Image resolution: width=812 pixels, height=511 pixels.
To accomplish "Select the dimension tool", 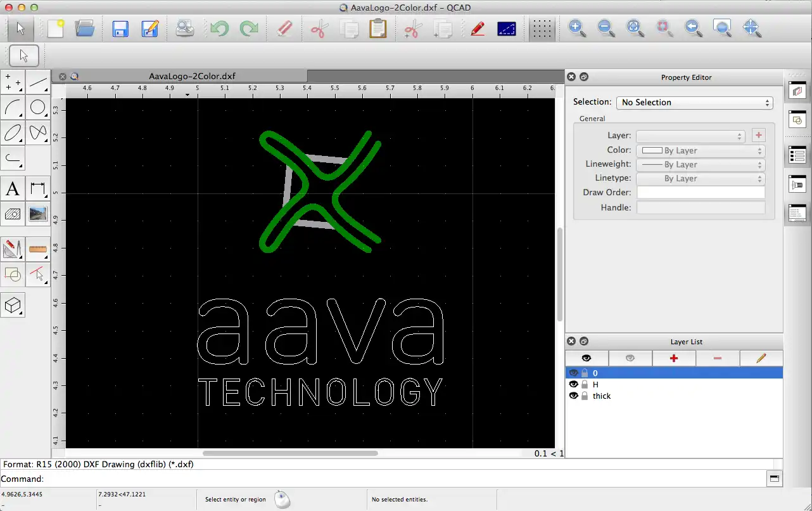I will [38, 188].
